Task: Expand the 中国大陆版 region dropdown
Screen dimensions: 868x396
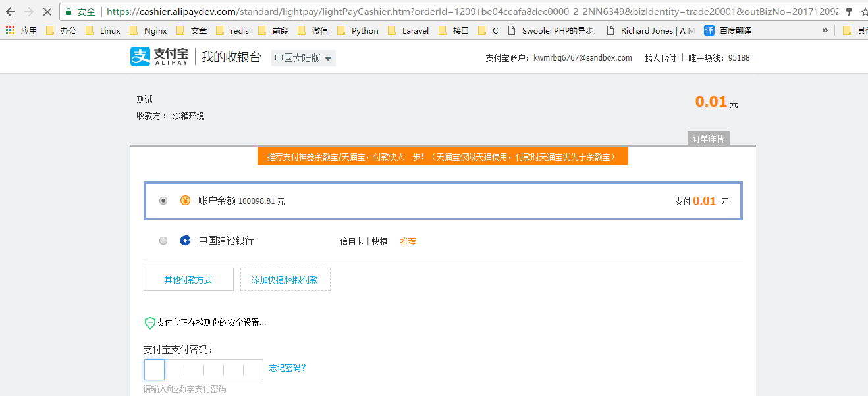Action: pos(303,58)
